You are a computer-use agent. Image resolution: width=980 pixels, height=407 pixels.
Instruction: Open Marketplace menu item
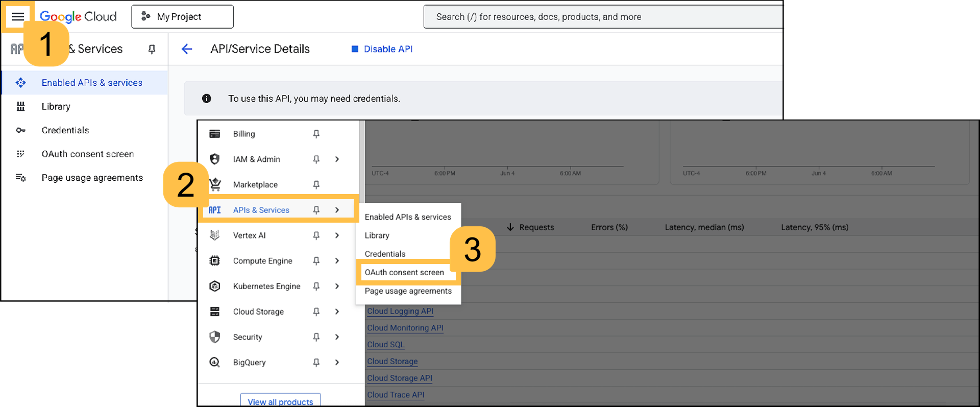coord(255,185)
